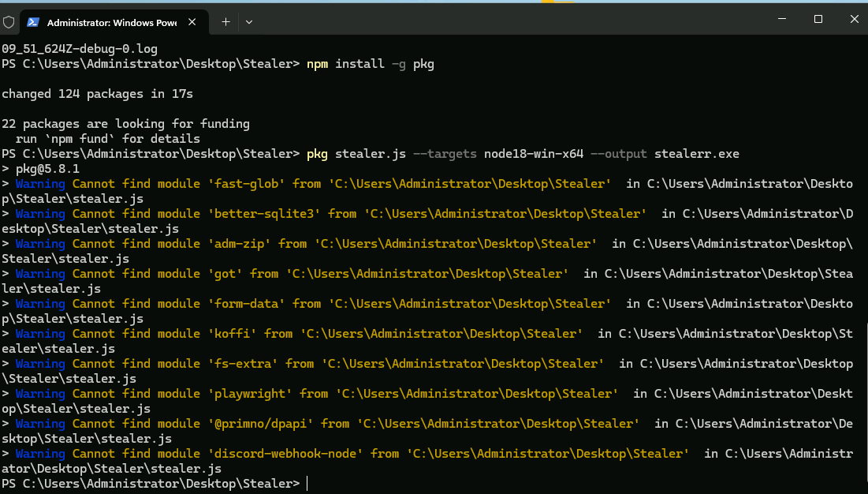Click the '--targets' flag in the pkg command

click(x=445, y=153)
